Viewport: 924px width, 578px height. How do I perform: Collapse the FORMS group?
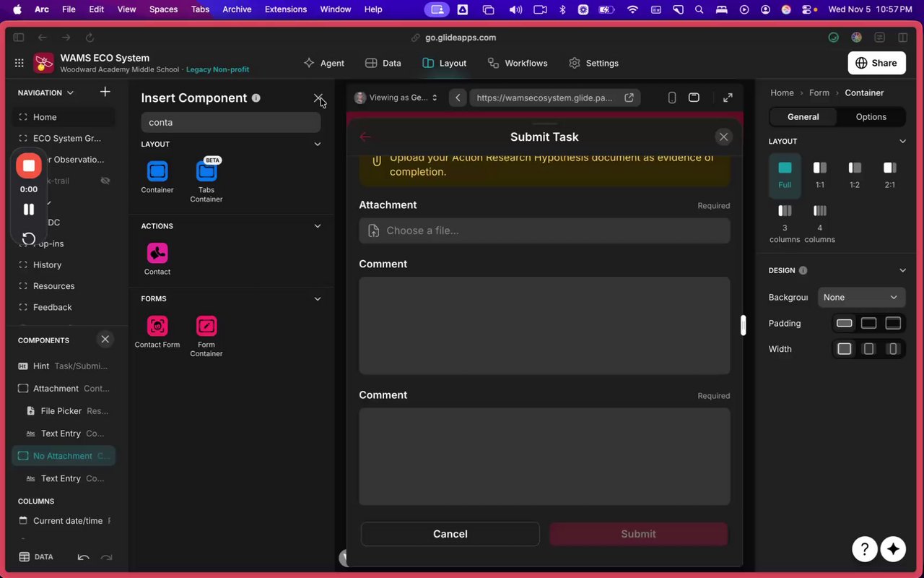tap(318, 298)
